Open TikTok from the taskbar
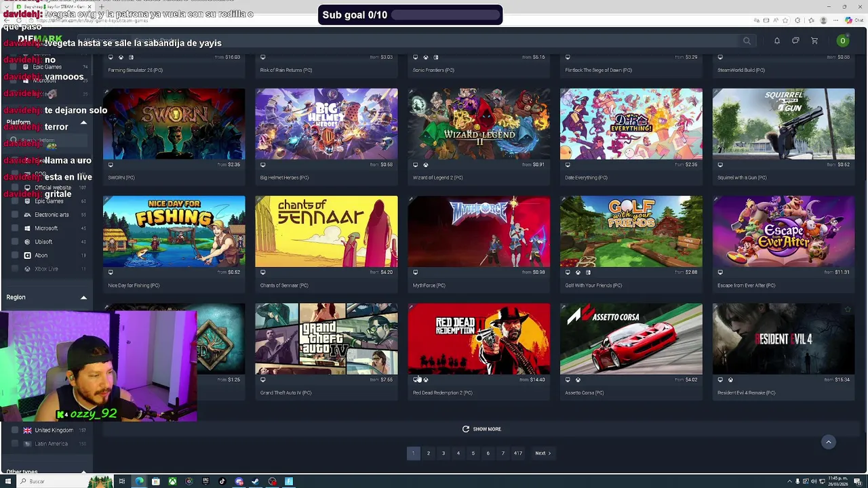The height and width of the screenshot is (488, 868). [x=222, y=482]
